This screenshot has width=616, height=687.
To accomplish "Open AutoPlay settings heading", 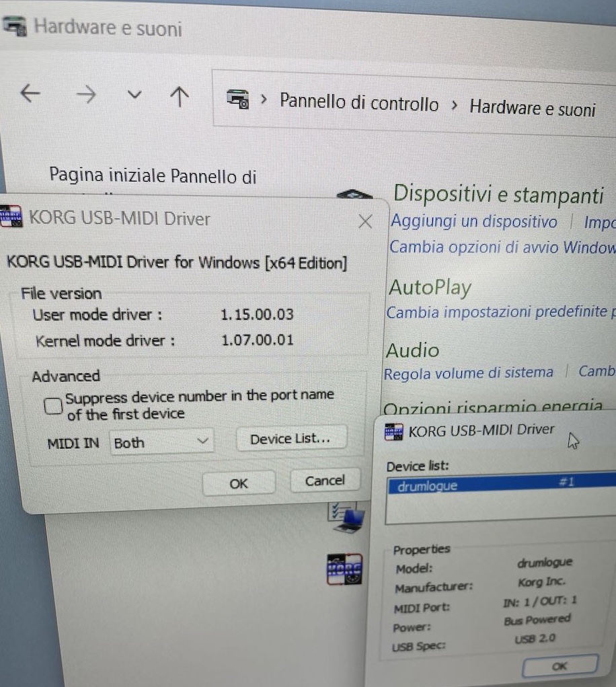I will tap(430, 288).
